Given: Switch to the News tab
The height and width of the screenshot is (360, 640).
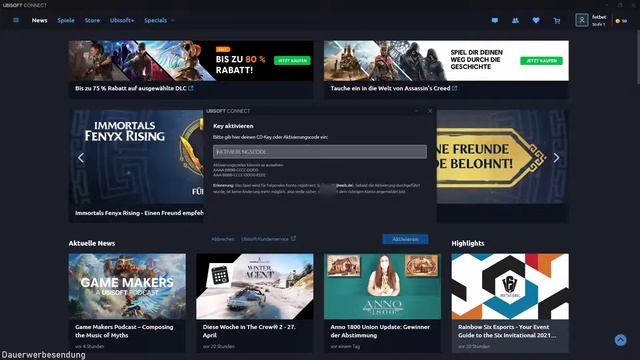Looking at the screenshot, I should (40, 20).
